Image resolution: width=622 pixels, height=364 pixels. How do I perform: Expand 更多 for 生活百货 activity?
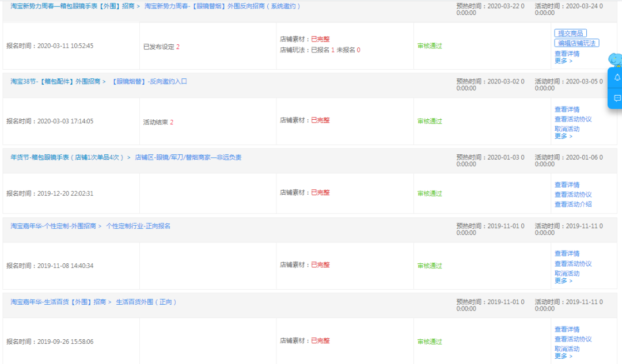coord(563,356)
